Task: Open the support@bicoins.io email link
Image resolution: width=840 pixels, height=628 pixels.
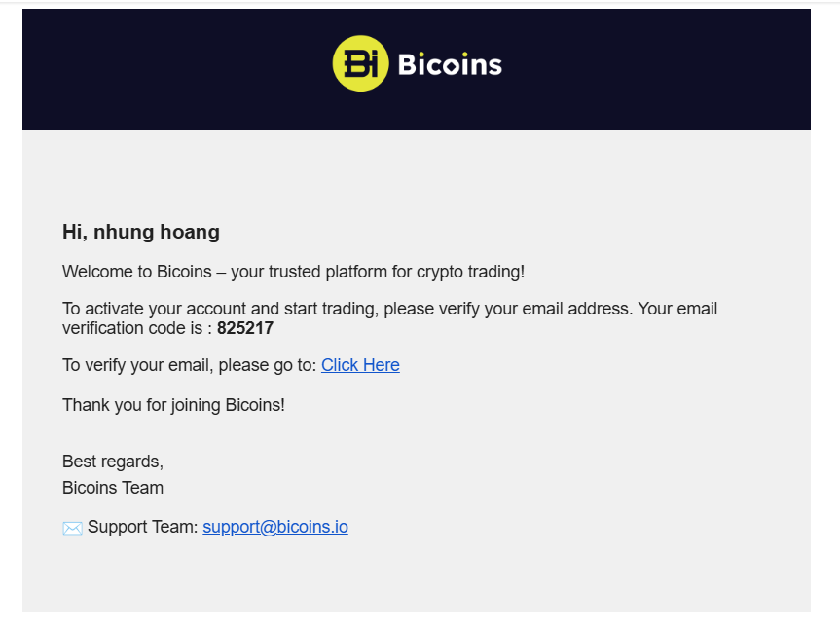Action: tap(275, 527)
